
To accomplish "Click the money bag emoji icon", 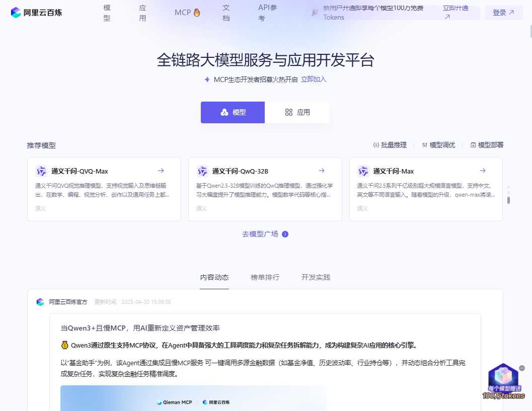I will point(64,345).
